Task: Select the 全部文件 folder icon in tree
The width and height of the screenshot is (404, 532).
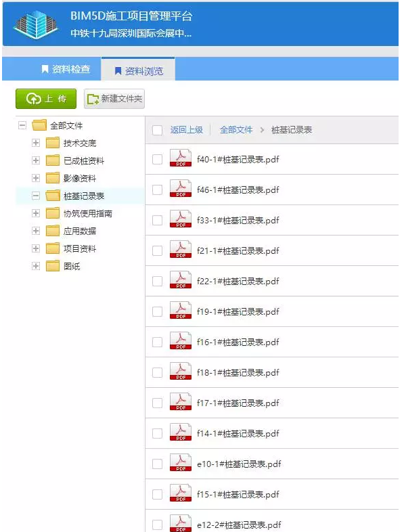Action: pyautogui.click(x=39, y=125)
